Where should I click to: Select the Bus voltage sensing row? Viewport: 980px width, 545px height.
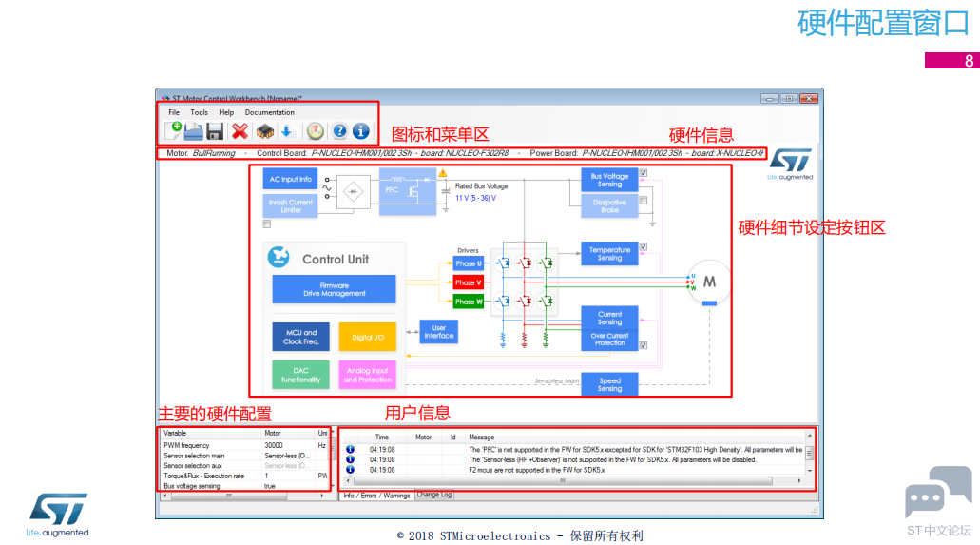pyautogui.click(x=244, y=486)
